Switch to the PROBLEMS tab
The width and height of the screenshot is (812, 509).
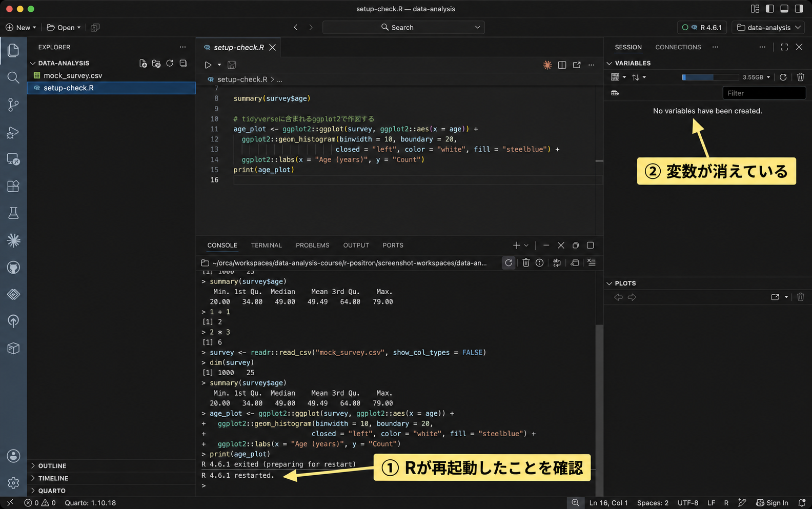(313, 245)
